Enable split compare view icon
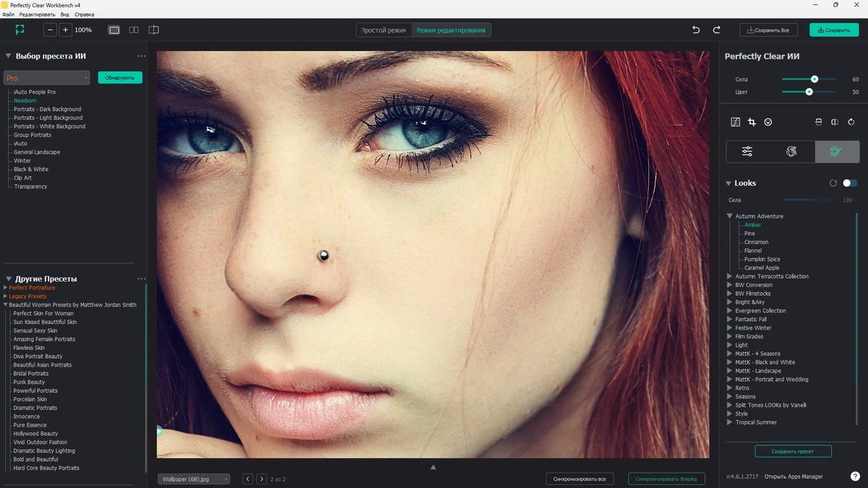Viewport: 868px width, 488px height. point(153,30)
